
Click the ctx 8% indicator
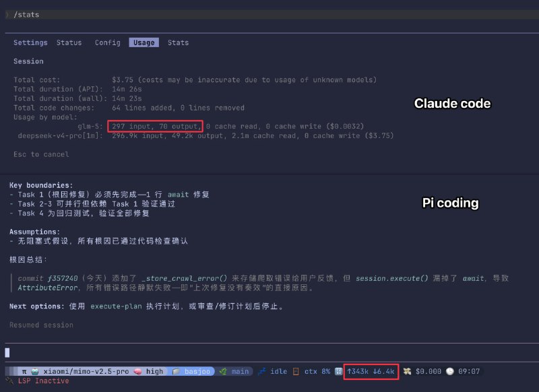317,371
